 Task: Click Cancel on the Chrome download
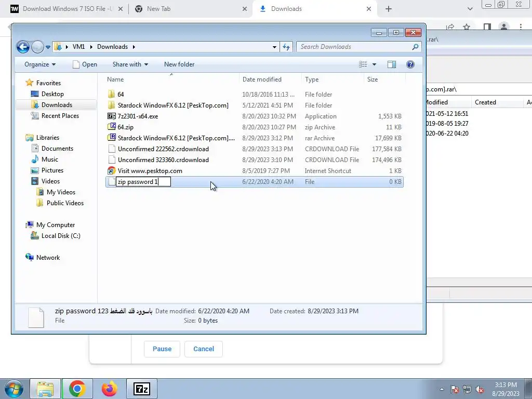point(204,349)
